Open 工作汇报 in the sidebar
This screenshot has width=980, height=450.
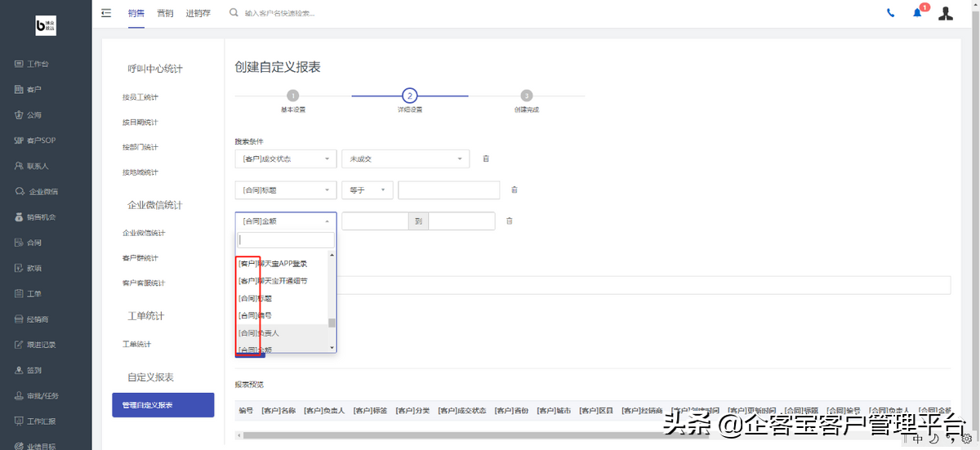pyautogui.click(x=36, y=421)
